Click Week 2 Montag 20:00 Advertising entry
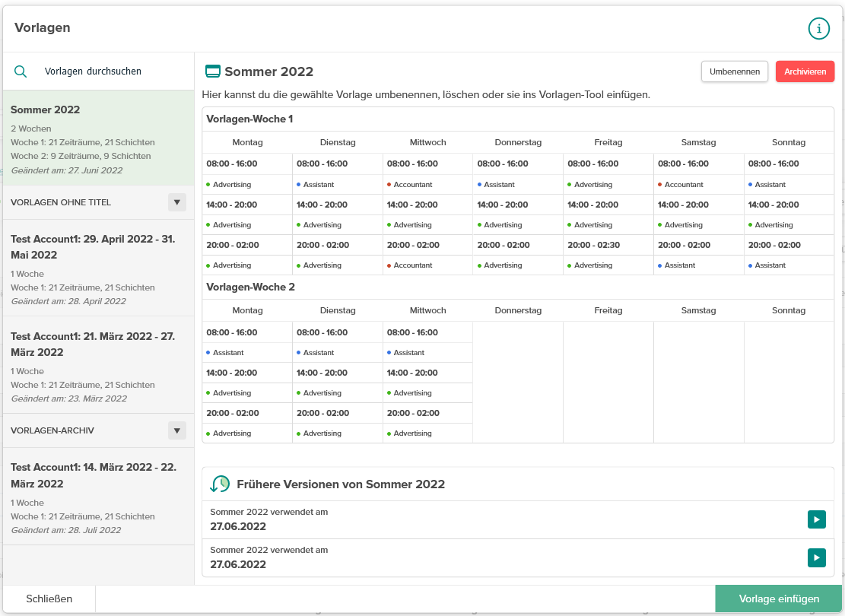 [x=228, y=433]
